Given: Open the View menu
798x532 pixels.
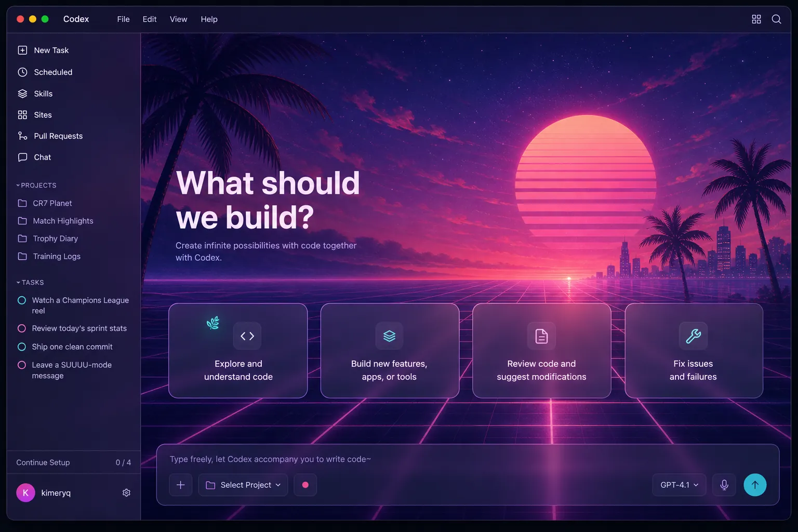Looking at the screenshot, I should 178,19.
